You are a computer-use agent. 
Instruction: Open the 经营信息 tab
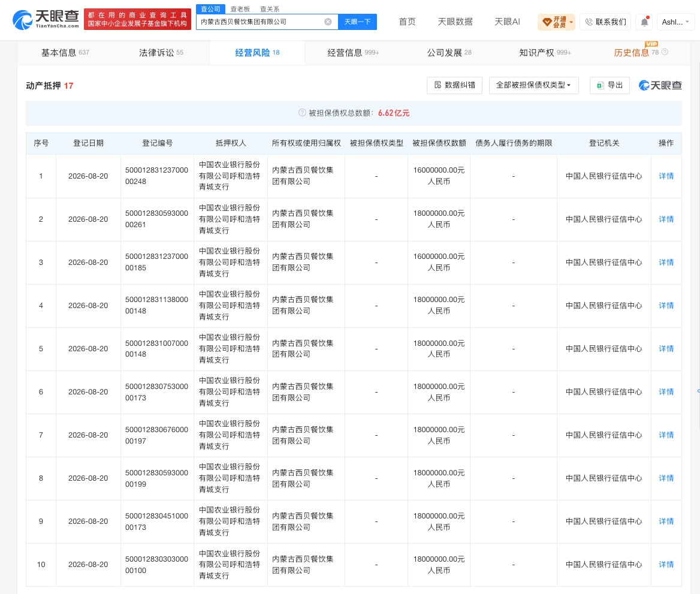(x=353, y=53)
